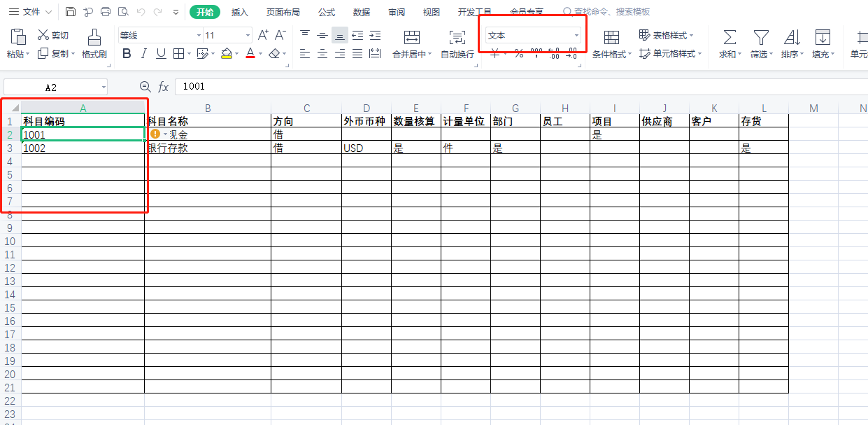Image resolution: width=868 pixels, height=425 pixels.
Task: Click the 合并居中 merge and center button
Action: [x=412, y=44]
